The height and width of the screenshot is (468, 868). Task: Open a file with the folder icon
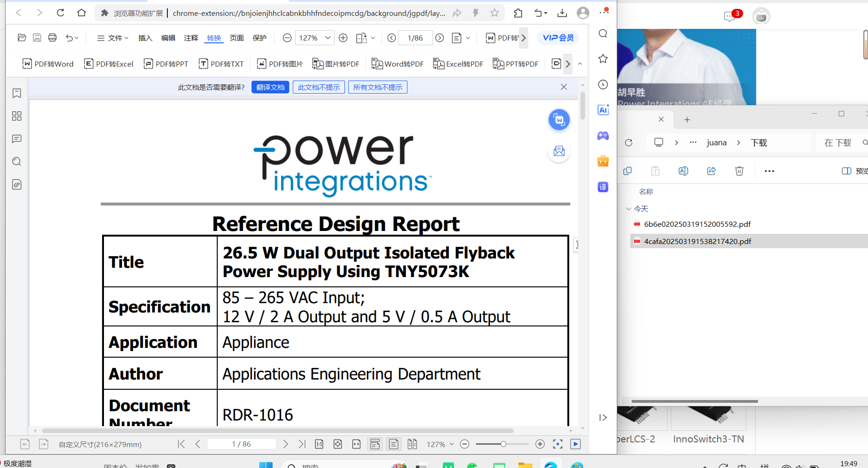(x=21, y=38)
